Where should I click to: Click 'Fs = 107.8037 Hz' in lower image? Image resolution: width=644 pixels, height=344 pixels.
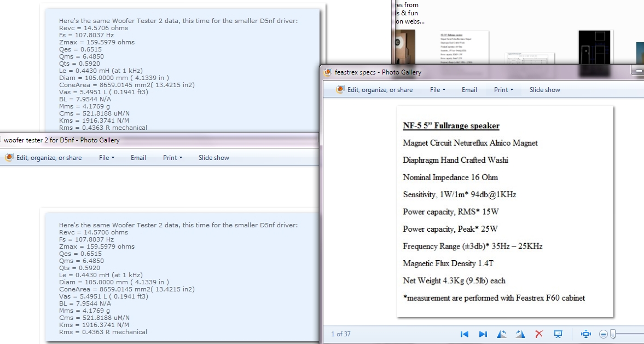[x=86, y=239]
